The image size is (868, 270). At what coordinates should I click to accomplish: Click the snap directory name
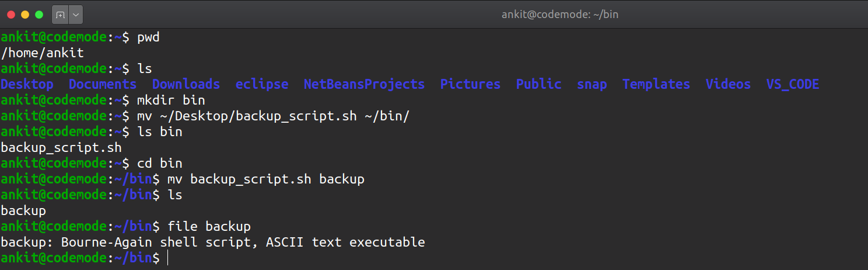click(591, 84)
